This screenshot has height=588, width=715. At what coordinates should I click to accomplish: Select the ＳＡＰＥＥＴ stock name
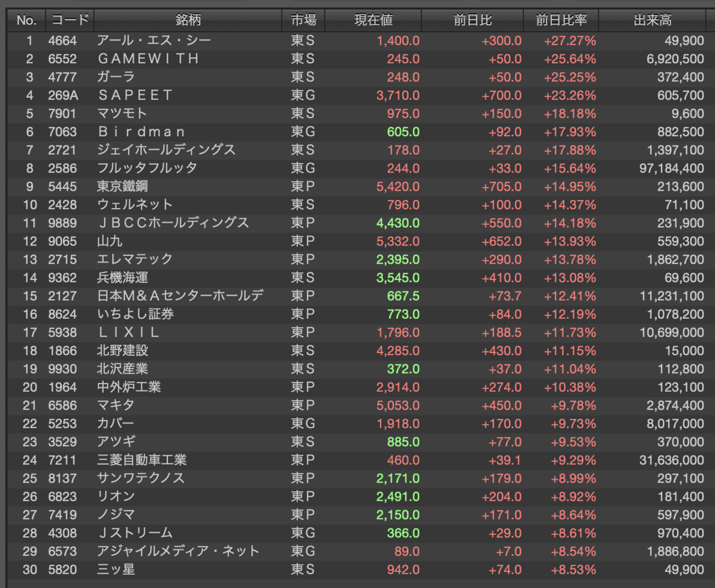pos(135,95)
